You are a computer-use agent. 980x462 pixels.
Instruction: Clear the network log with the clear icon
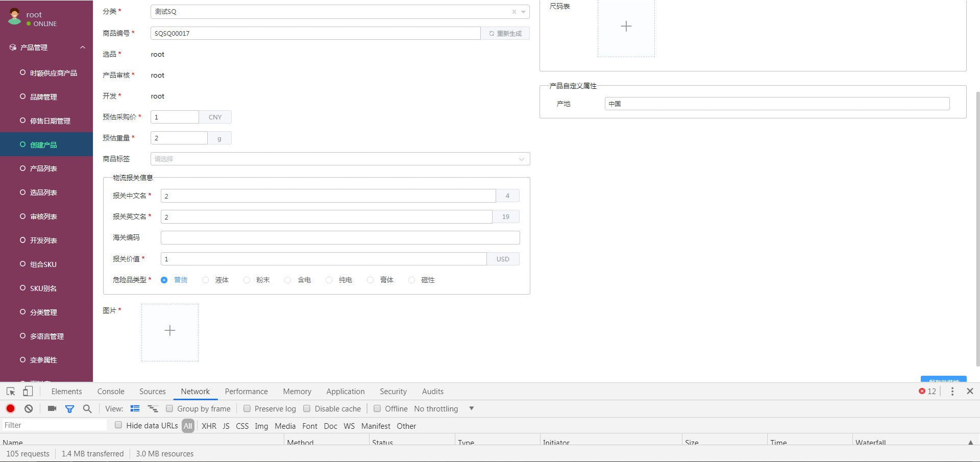click(x=29, y=408)
